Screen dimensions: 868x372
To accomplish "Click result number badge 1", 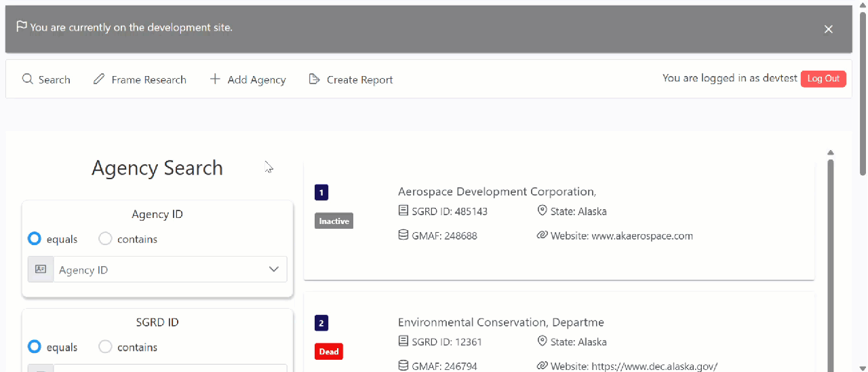I will click(321, 193).
